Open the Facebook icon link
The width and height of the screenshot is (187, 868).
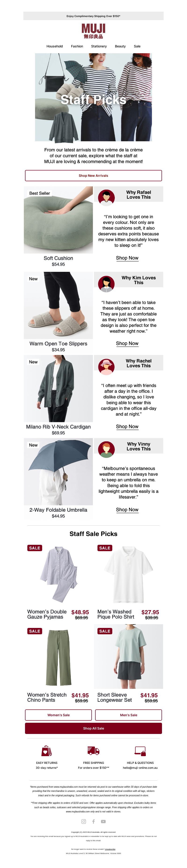tap(93, 821)
